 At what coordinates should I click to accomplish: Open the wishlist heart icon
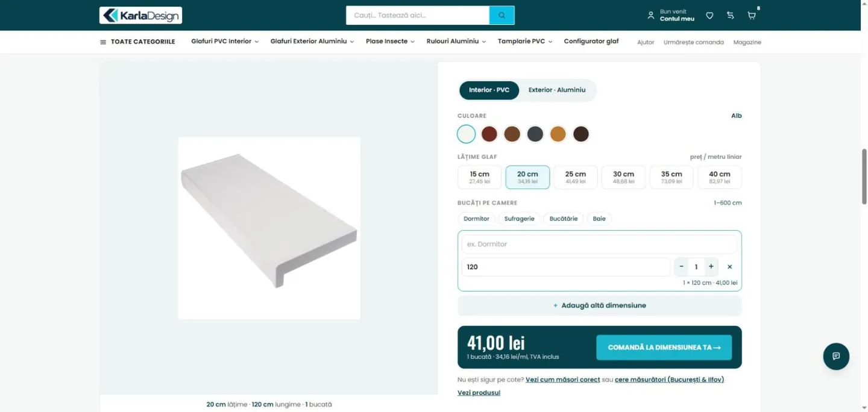click(709, 16)
